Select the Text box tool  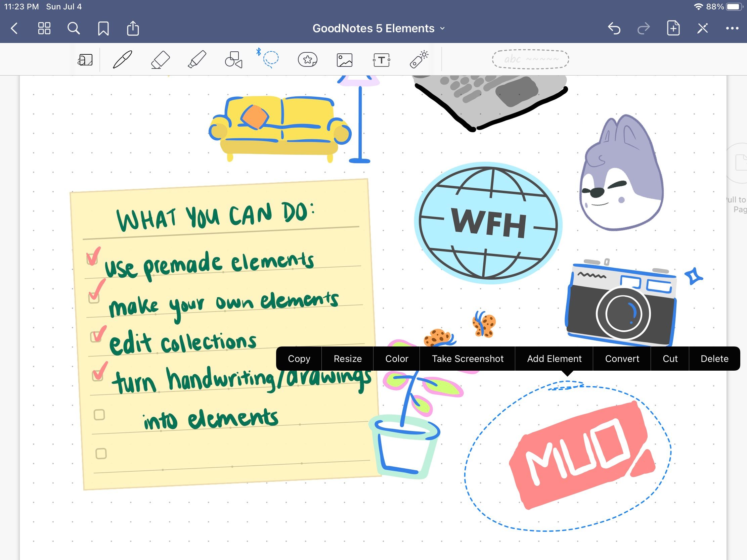pos(382,59)
